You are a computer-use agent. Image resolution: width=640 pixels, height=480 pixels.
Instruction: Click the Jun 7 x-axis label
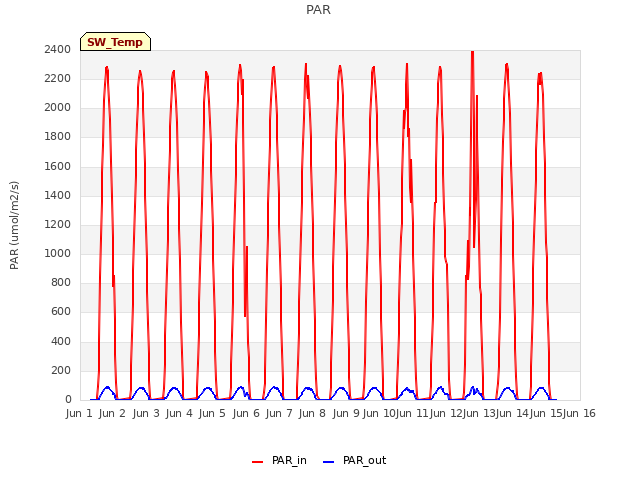pos(279,414)
